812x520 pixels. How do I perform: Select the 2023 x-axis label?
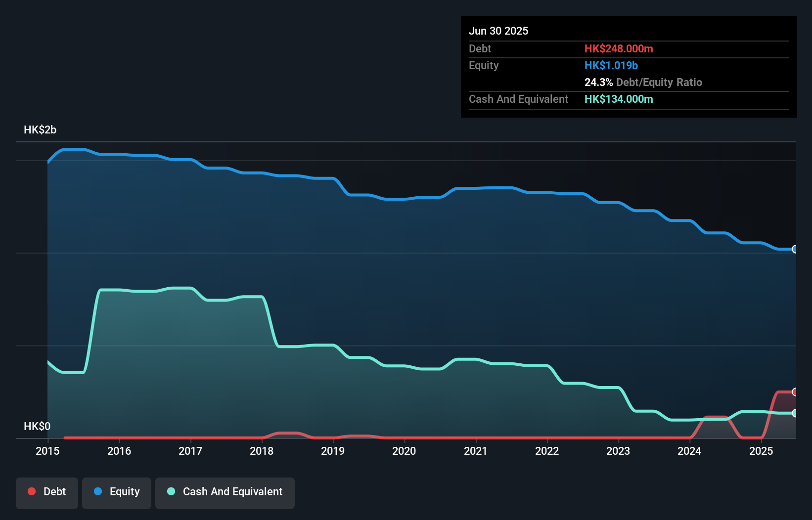[618, 451]
